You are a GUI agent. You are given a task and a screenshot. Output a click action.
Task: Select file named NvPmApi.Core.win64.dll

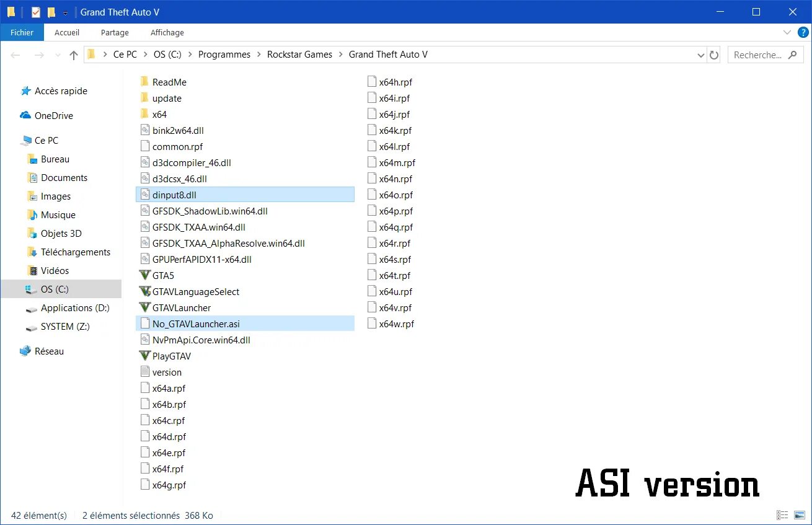(201, 340)
